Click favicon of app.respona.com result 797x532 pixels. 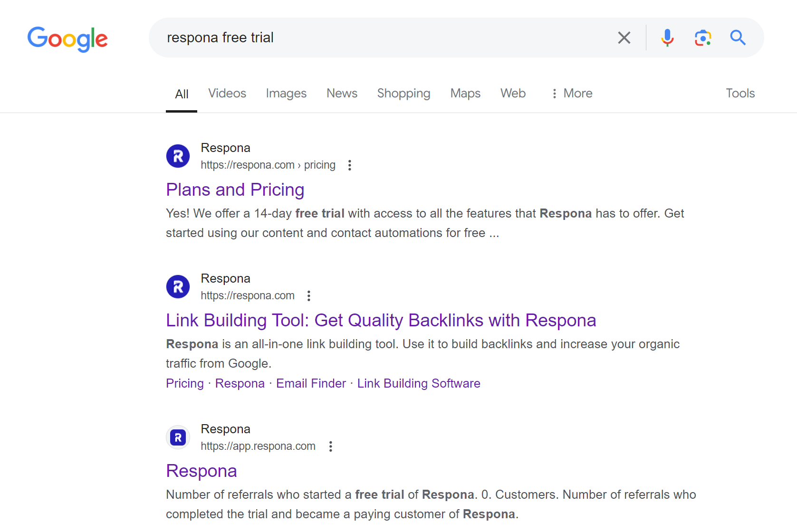[x=178, y=437]
